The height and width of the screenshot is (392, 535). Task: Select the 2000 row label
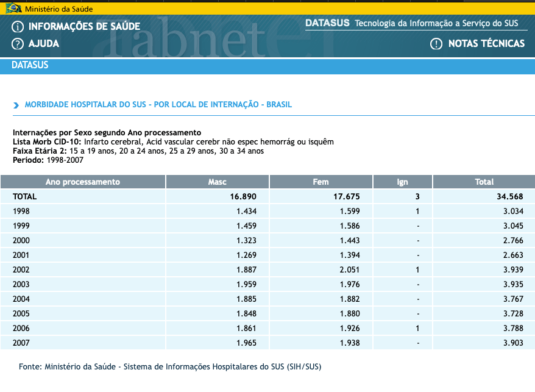[x=21, y=241]
